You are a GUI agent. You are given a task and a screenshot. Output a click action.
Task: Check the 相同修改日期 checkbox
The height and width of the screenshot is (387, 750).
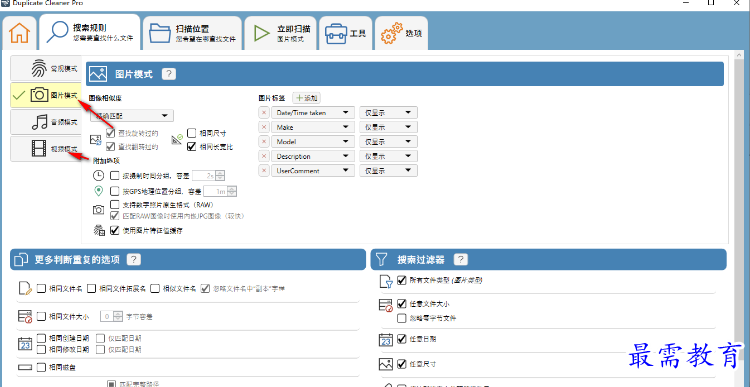click(42, 349)
